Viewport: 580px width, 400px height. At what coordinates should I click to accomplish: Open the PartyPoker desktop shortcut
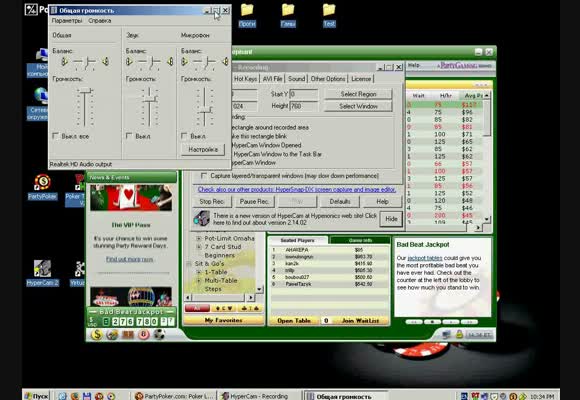[x=43, y=187]
